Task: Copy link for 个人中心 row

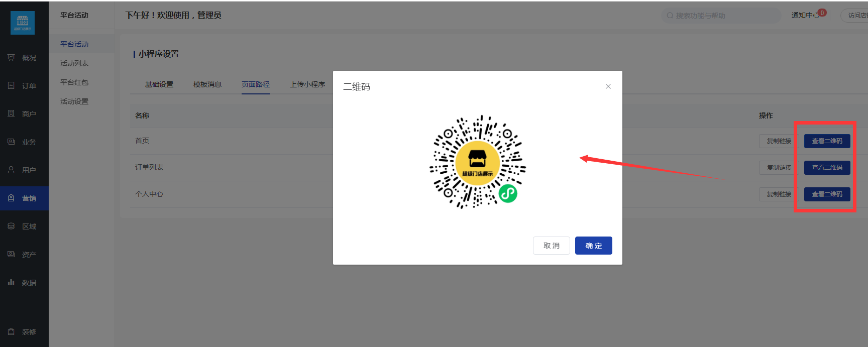Action: pyautogui.click(x=779, y=194)
